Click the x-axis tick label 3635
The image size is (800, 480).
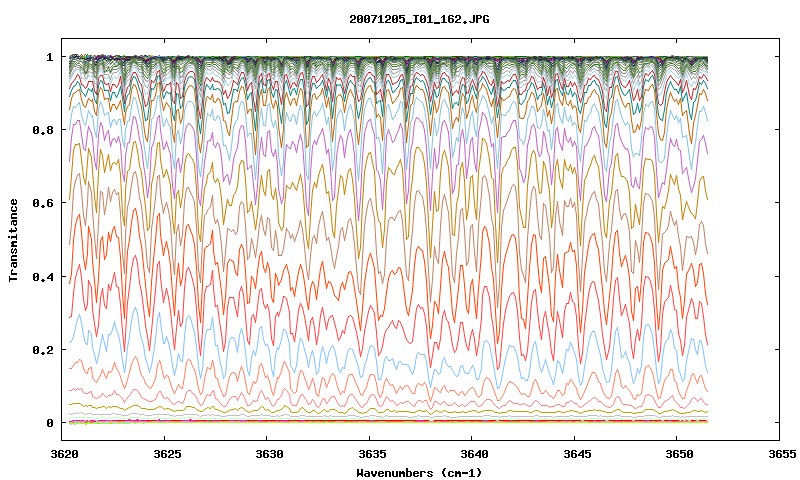(x=372, y=454)
